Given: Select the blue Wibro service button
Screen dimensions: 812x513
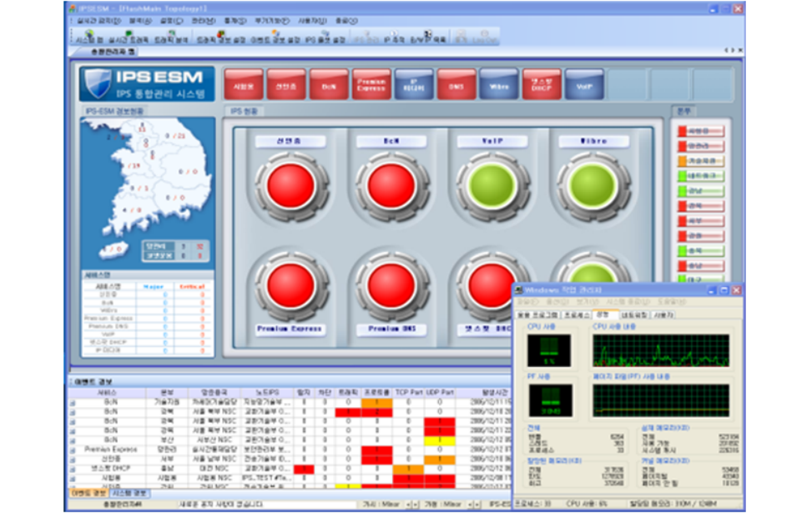Looking at the screenshot, I should (498, 85).
